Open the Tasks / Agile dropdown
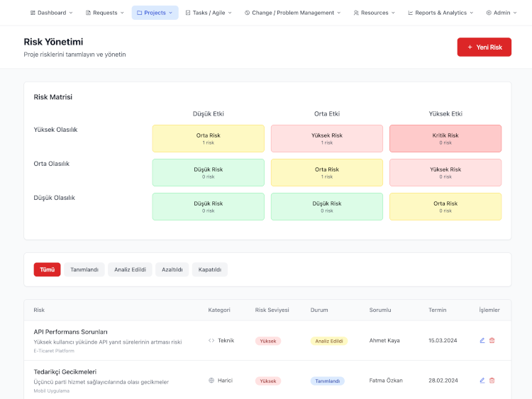Viewport: 532px width, 399px height. 209,13
